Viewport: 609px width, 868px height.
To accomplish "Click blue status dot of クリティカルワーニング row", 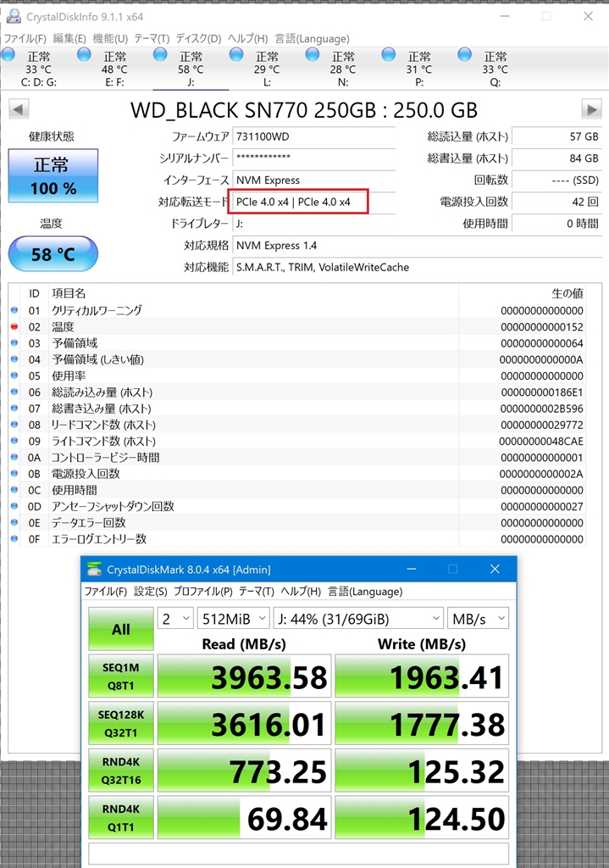I will point(14,310).
